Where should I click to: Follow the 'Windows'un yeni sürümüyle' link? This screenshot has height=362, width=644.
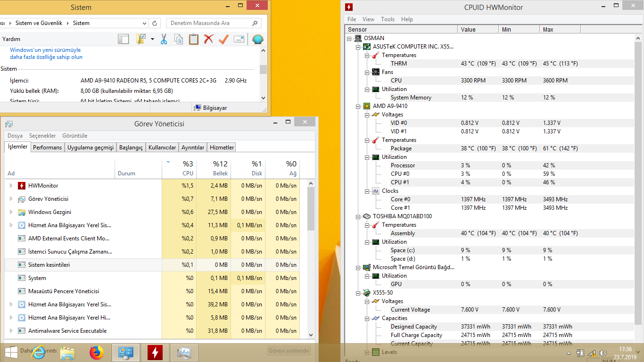point(45,50)
